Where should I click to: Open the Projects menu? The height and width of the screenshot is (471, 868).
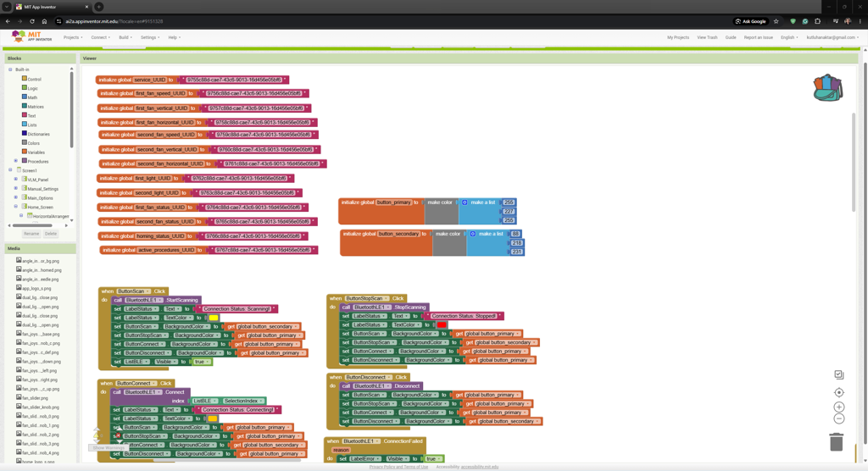[x=73, y=37]
